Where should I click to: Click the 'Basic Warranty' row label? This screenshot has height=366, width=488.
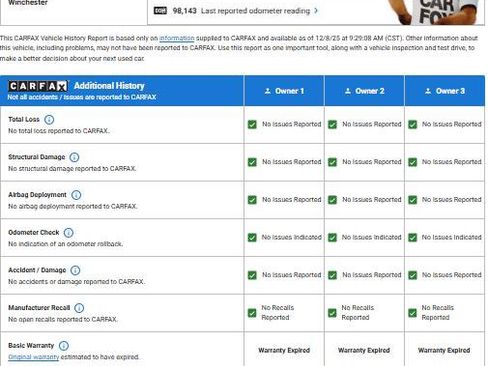coord(31,345)
